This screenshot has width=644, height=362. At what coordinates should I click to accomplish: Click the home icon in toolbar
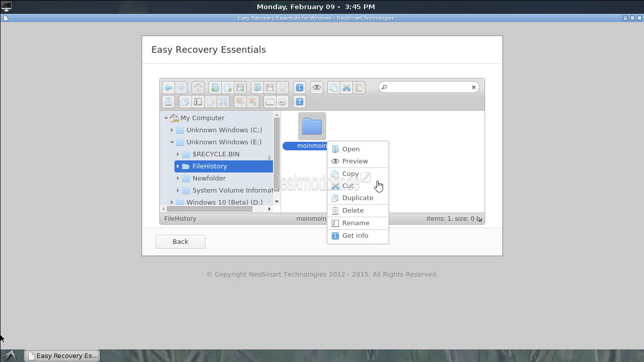pyautogui.click(x=198, y=87)
